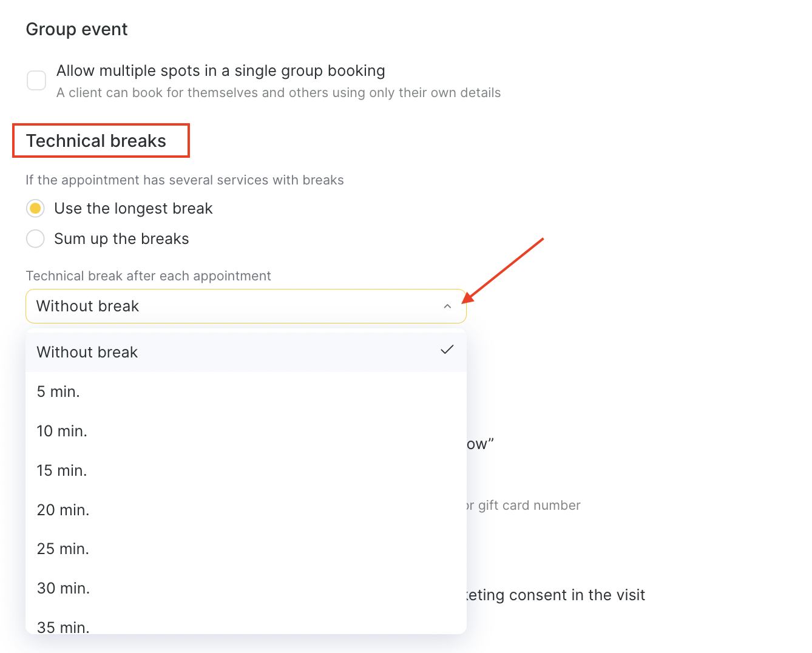This screenshot has width=812, height=653.
Task: Click the "Group event" section heading
Action: click(x=76, y=30)
